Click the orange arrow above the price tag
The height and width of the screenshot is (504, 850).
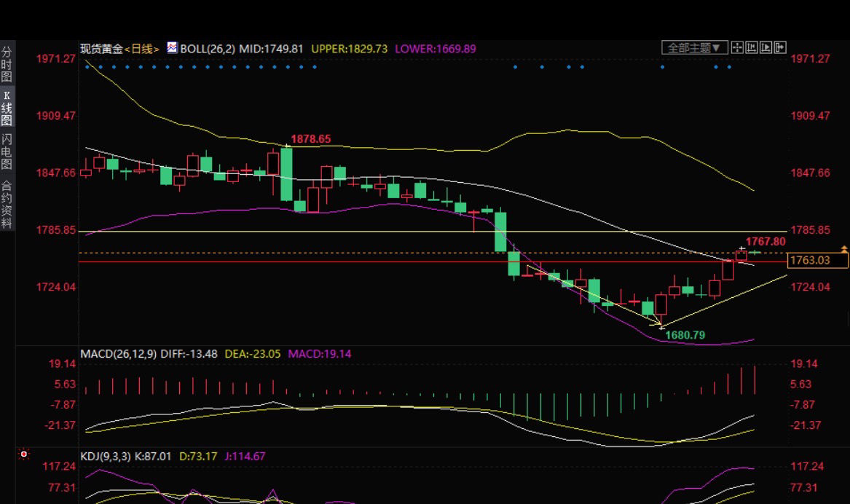tap(844, 249)
